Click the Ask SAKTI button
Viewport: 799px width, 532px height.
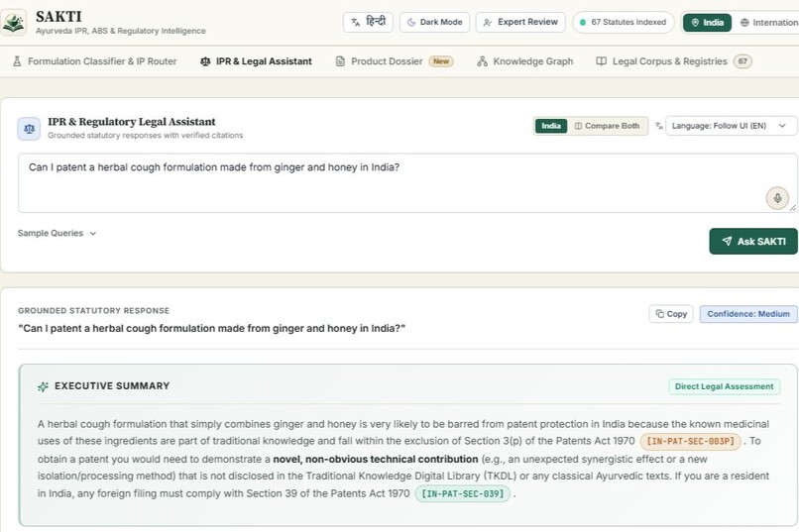pos(753,242)
